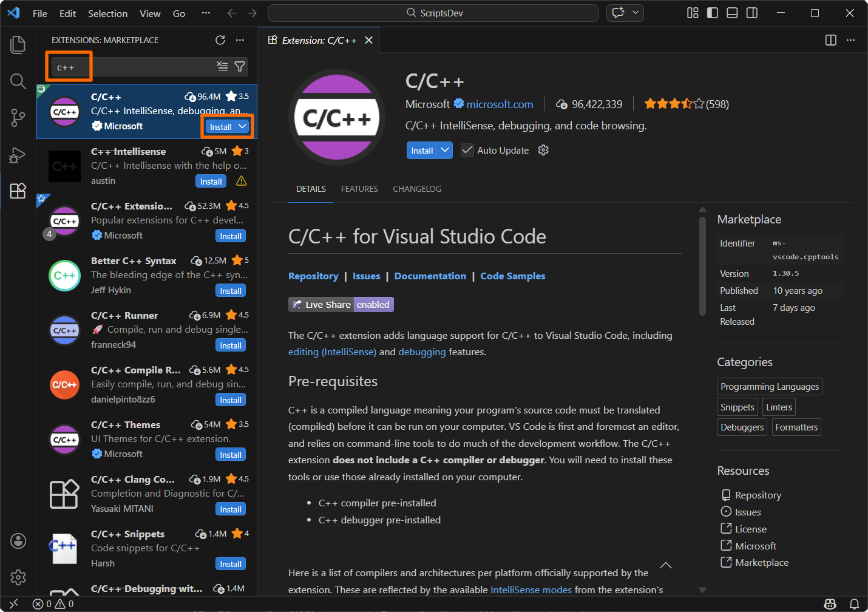Go back using the navigation arrow
The image size is (868, 612).
click(232, 13)
